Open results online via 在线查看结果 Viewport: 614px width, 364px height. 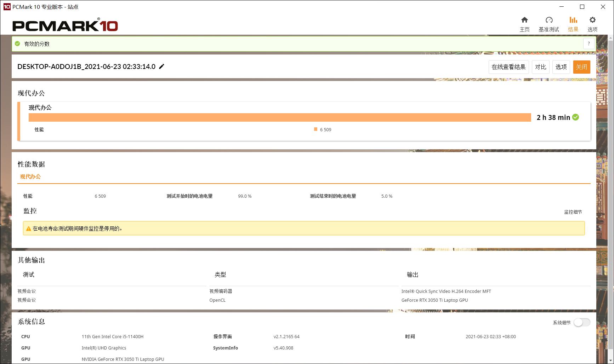(x=509, y=67)
